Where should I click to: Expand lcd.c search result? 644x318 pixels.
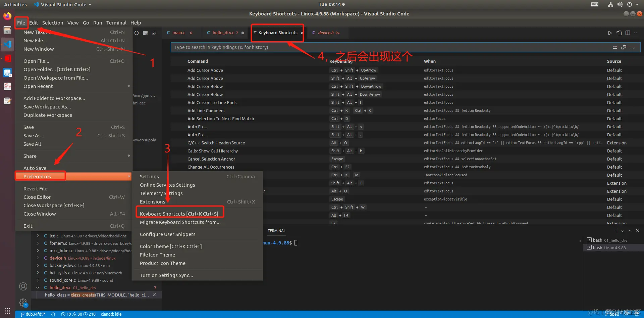tap(38, 236)
